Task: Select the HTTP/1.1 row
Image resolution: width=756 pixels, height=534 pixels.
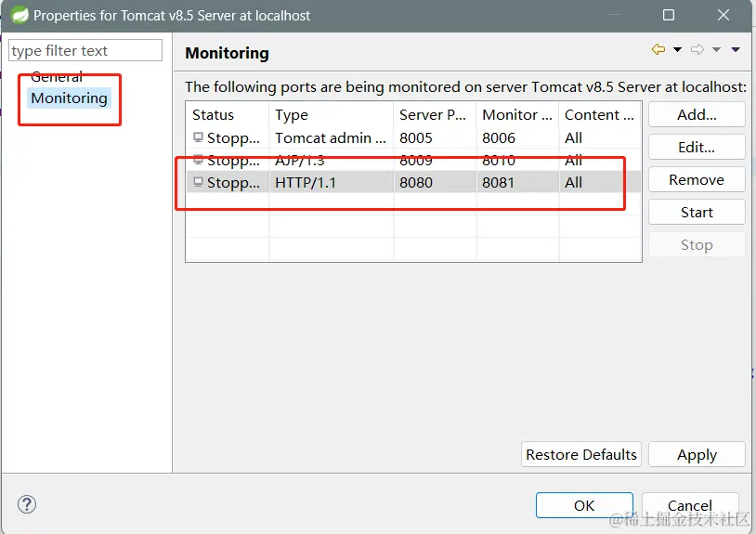Action: (413, 182)
